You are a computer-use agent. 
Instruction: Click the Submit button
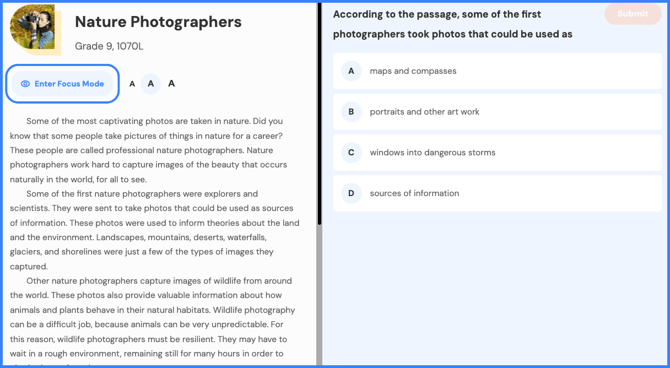(633, 14)
